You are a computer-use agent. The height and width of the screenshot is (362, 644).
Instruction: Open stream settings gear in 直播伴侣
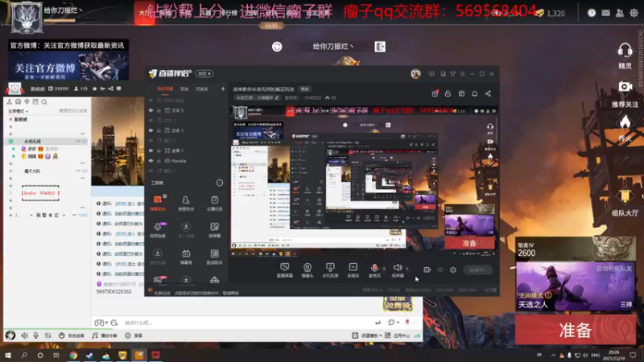[x=453, y=269]
